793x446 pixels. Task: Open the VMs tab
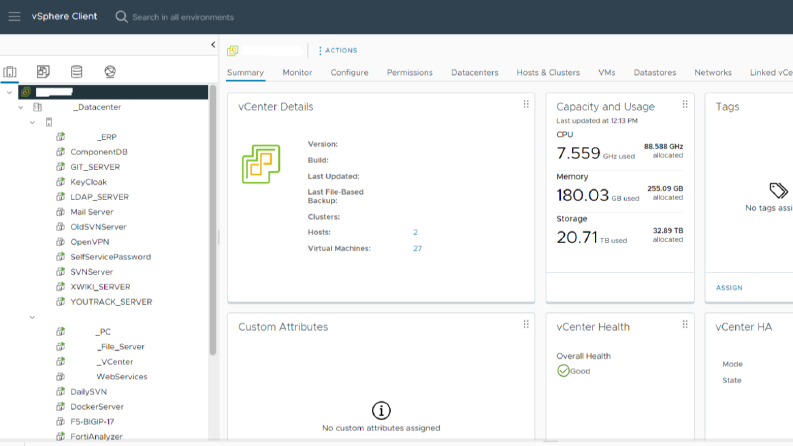click(607, 72)
